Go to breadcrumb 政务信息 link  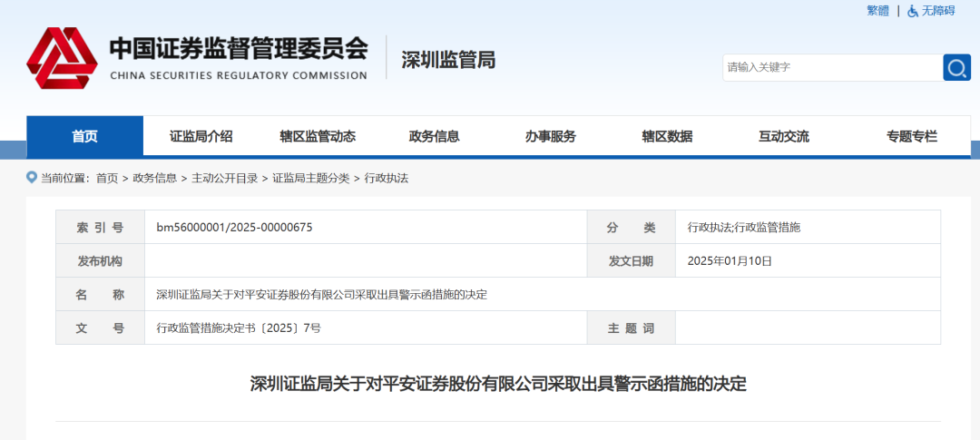pyautogui.click(x=154, y=178)
